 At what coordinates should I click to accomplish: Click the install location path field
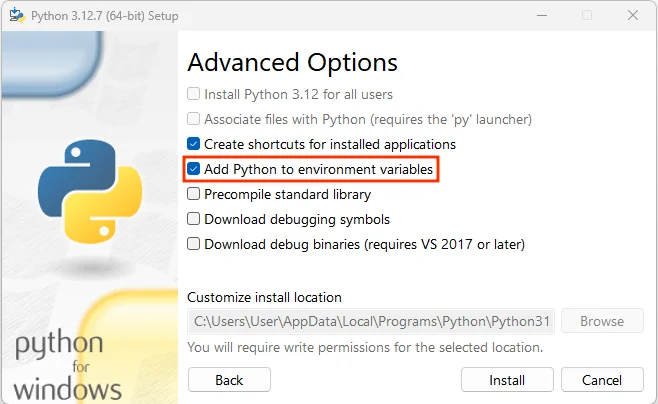pos(371,321)
